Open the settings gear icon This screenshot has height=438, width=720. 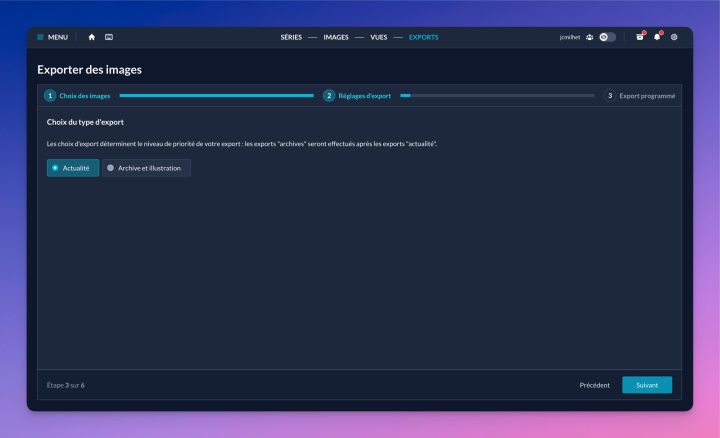pyautogui.click(x=674, y=37)
